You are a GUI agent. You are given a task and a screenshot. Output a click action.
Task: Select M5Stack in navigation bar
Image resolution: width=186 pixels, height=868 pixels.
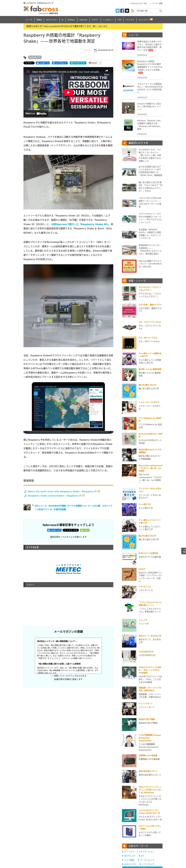tap(71, 20)
